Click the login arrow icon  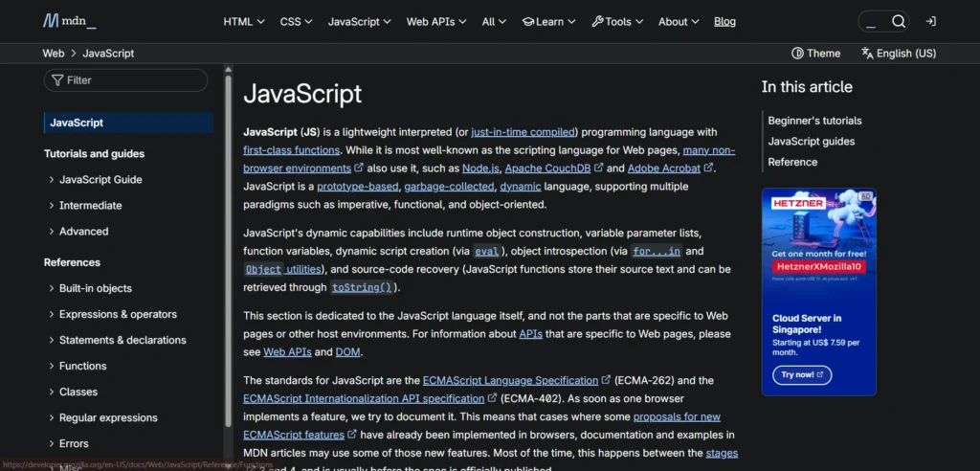tap(930, 21)
